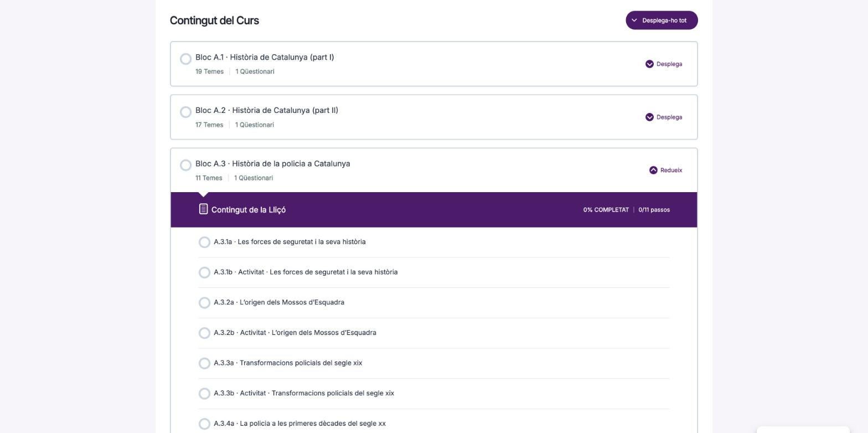Mark A.3.2a lesson circle as complete

click(x=204, y=303)
